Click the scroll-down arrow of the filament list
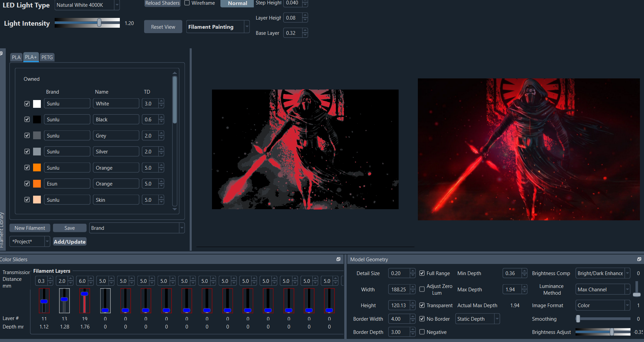644x342 pixels. click(175, 209)
